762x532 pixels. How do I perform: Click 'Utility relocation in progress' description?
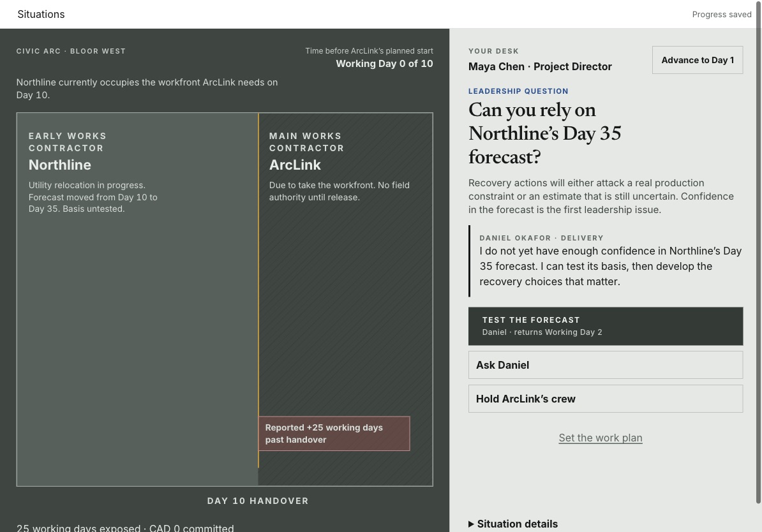[x=93, y=196]
